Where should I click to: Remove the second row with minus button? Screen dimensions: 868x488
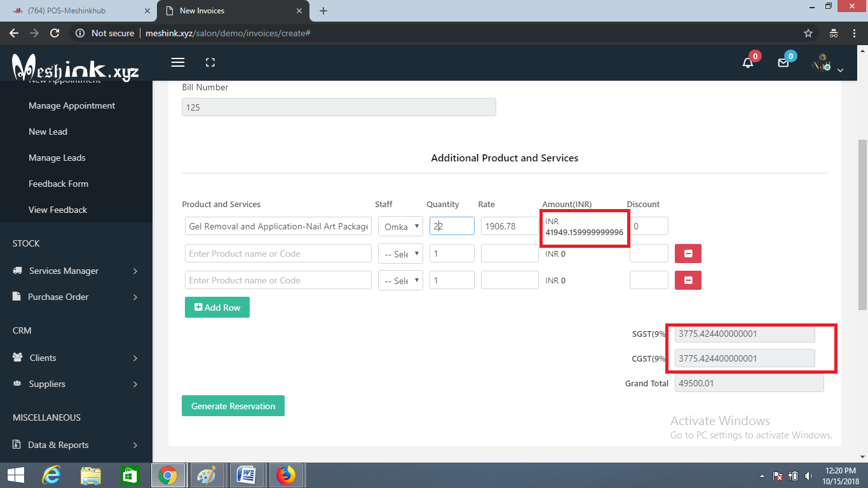688,254
